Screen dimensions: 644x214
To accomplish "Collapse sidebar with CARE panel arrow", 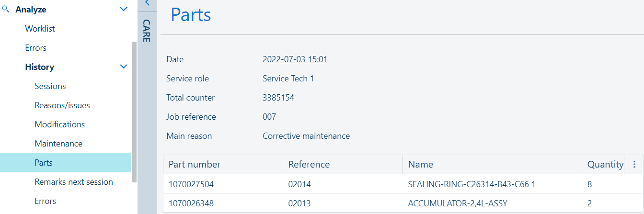I will coord(147,3).
